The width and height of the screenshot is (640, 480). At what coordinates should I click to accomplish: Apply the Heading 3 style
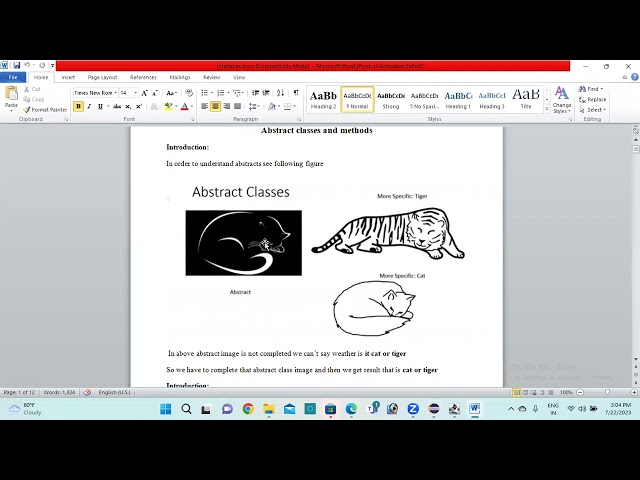click(x=492, y=99)
